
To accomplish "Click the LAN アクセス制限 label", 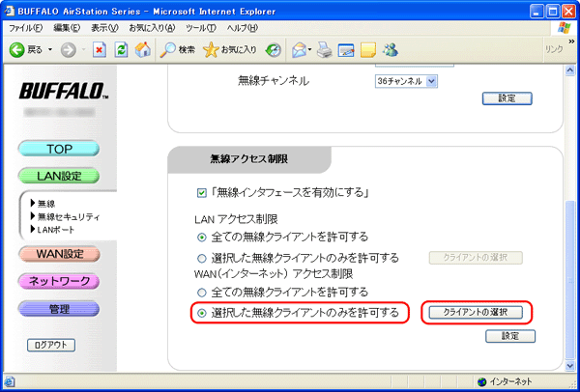I will (237, 219).
